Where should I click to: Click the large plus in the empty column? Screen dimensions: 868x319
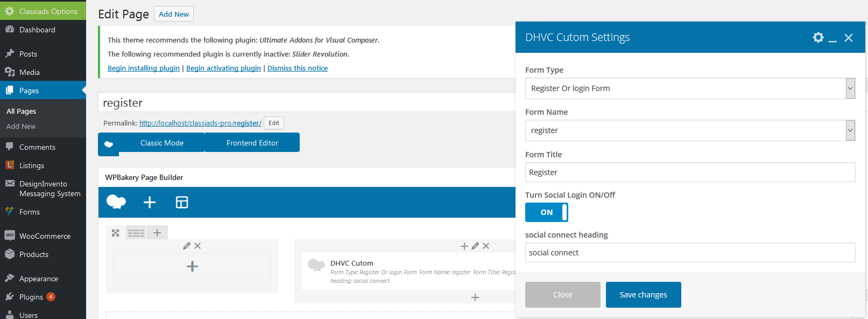[192, 266]
